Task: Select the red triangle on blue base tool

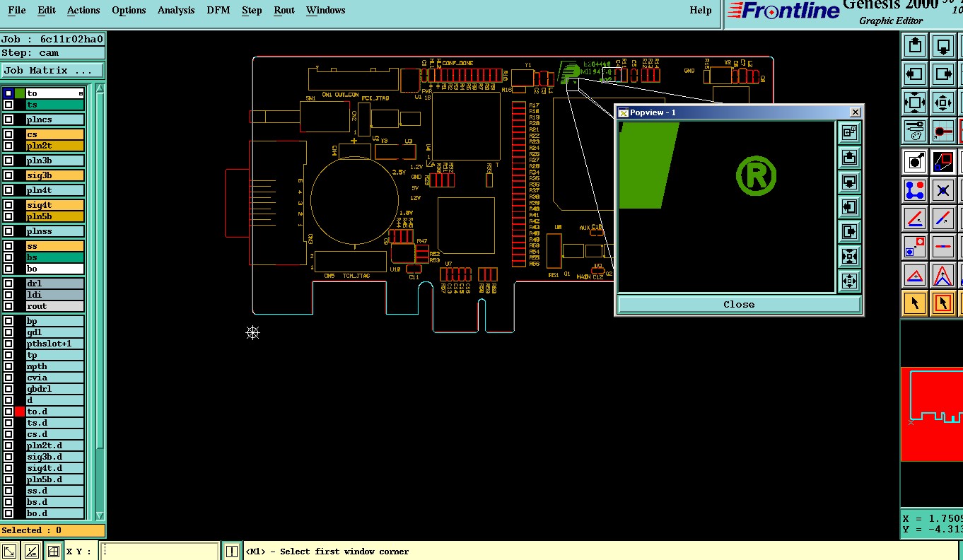Action: (915, 275)
